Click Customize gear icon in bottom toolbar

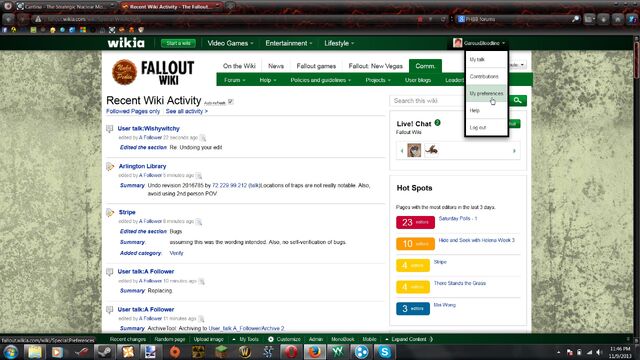click(271, 339)
